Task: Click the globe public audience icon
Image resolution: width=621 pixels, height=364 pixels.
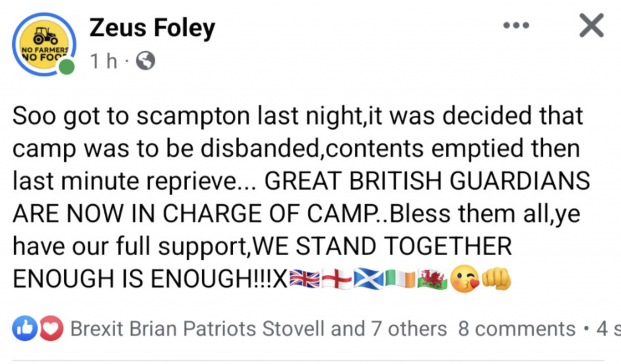Action: coord(146,61)
